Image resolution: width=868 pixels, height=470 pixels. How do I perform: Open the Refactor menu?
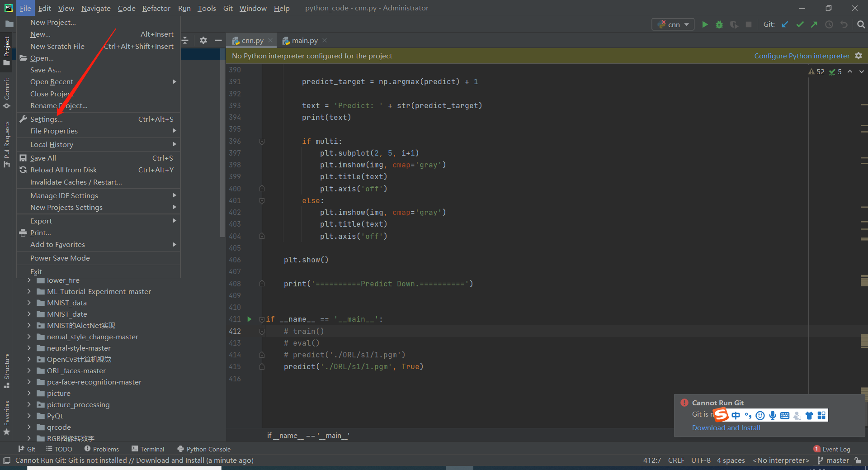pos(156,8)
